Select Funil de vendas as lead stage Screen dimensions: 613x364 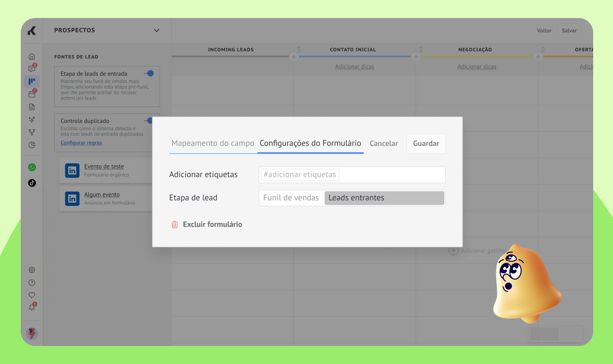click(291, 198)
